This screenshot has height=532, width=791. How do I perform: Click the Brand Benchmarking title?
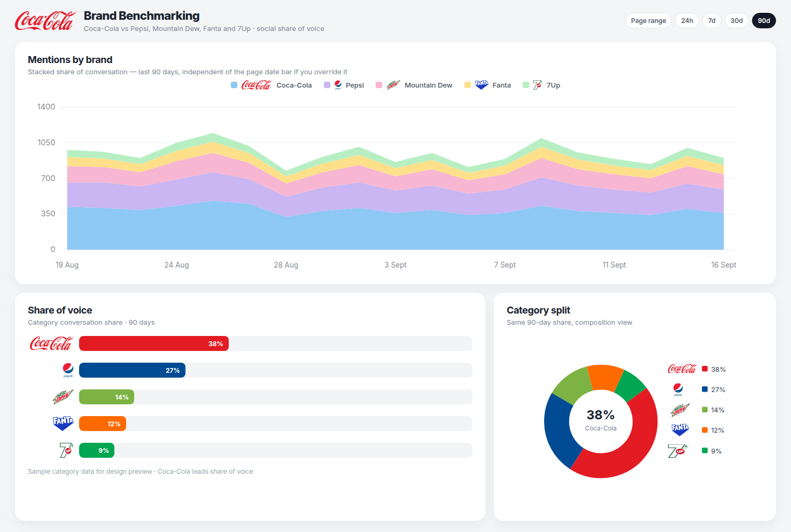pos(142,16)
